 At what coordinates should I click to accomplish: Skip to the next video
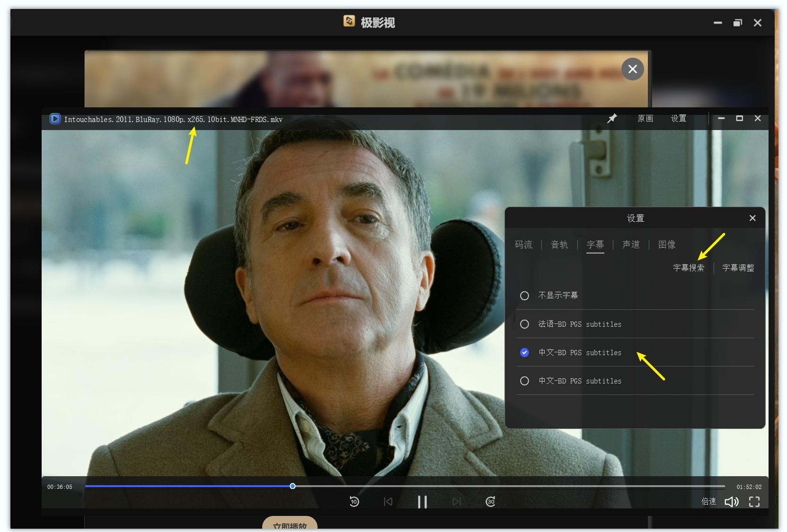tap(456, 502)
